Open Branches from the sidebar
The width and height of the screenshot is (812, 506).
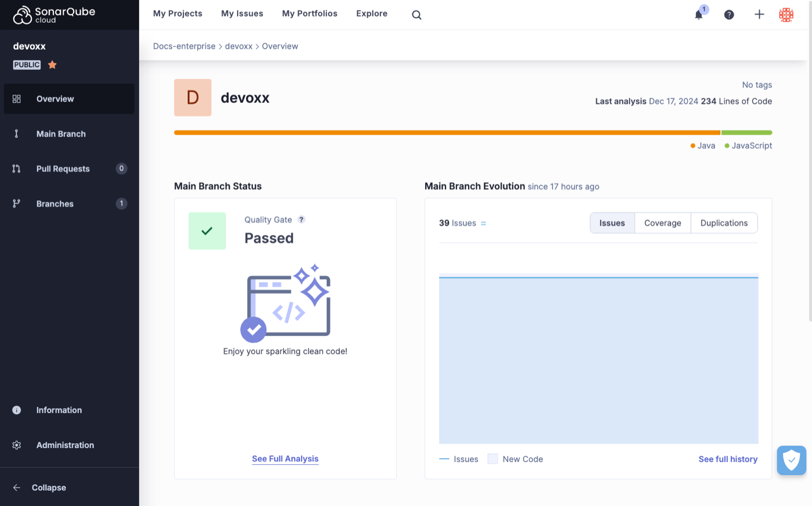[55, 204]
